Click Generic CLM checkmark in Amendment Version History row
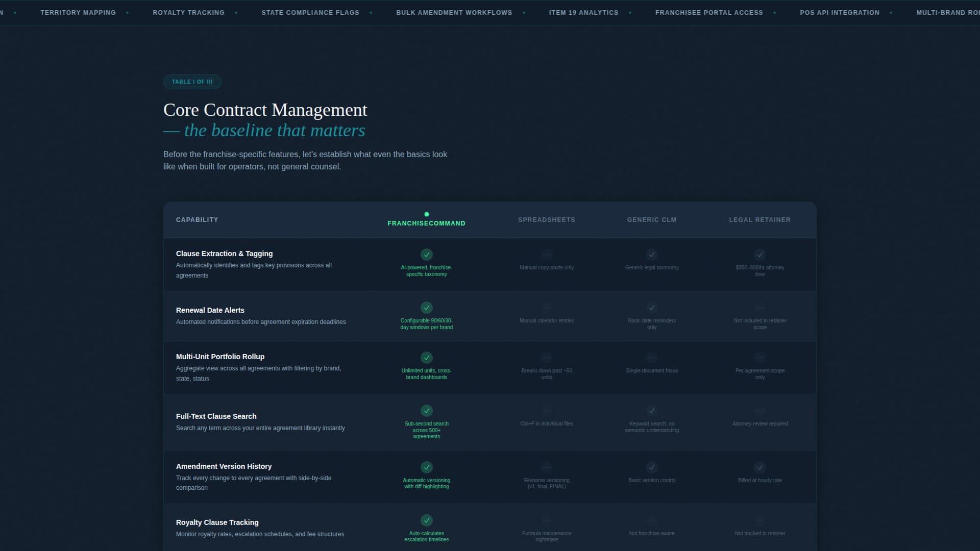 pos(652,467)
